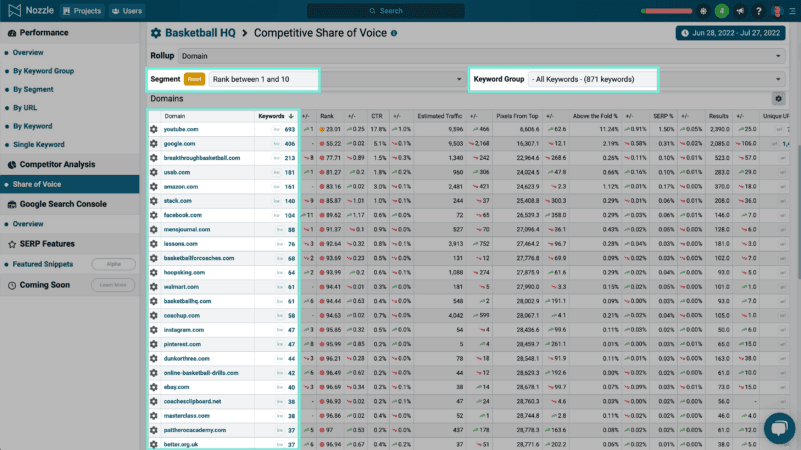Expand the Performance section header
The height and width of the screenshot is (450, 801).
click(x=69, y=33)
